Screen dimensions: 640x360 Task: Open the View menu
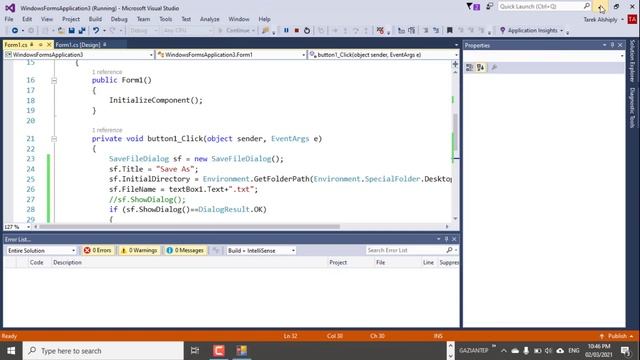point(47,19)
